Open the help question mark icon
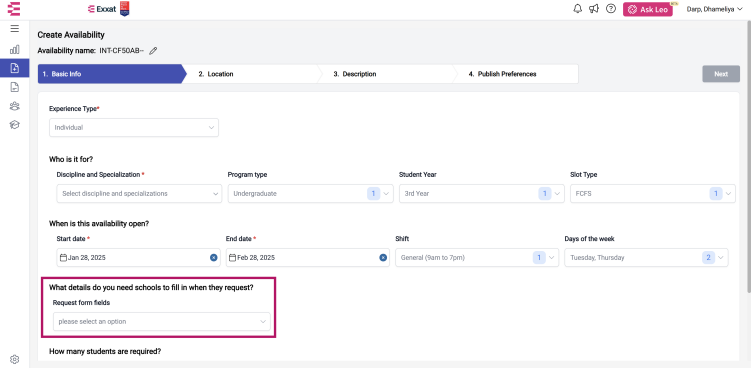752x368 pixels. (611, 9)
